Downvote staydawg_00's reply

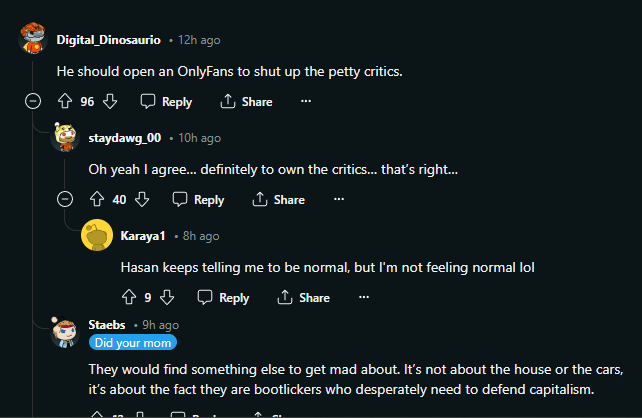pos(142,199)
